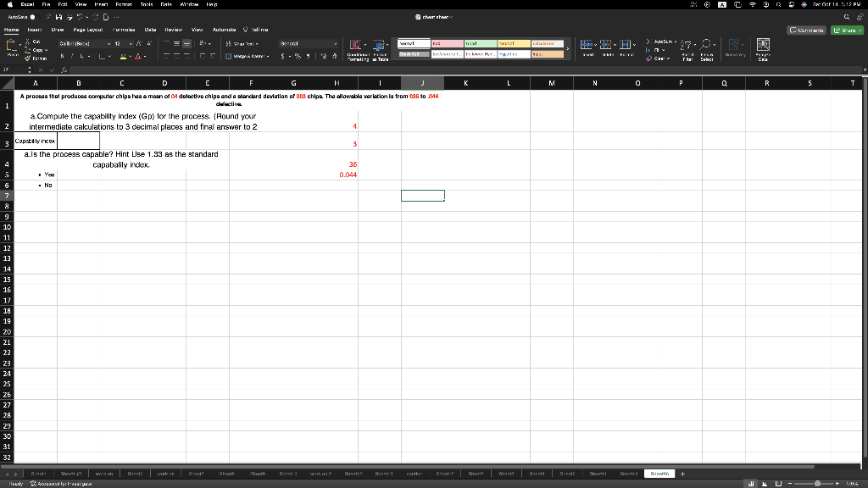The height and width of the screenshot is (488, 868).
Task: Click the AutoSum sigma icon
Action: (648, 42)
